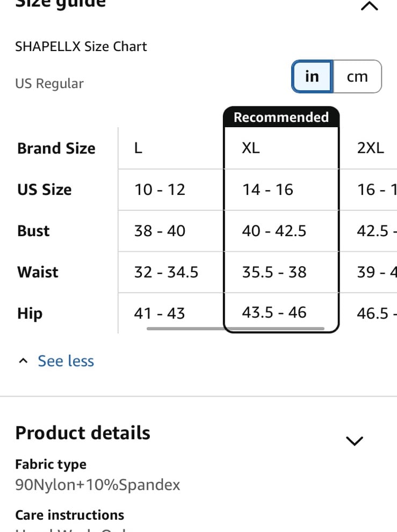
Task: Click the Fabric type 90Nylon+10%Spandex text
Action: pos(98,485)
